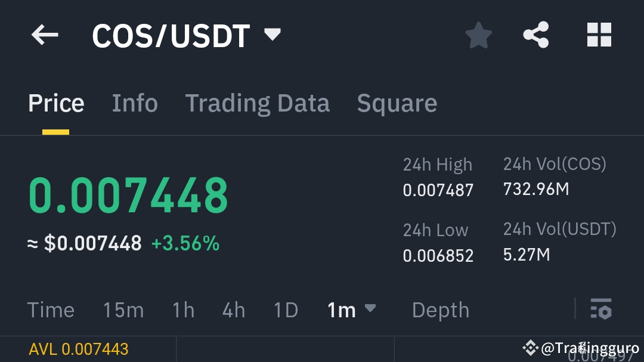Switch chart to 15m interval
644x362 pixels.
[x=123, y=310]
